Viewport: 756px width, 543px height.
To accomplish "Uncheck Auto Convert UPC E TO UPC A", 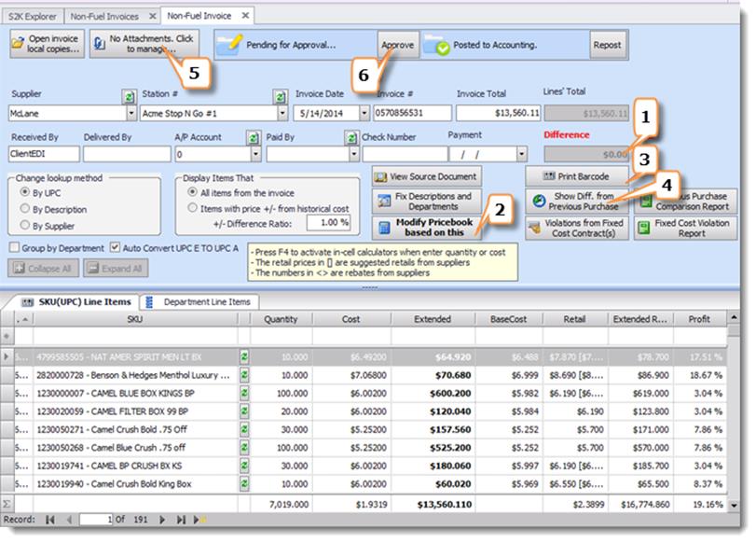I will (115, 248).
